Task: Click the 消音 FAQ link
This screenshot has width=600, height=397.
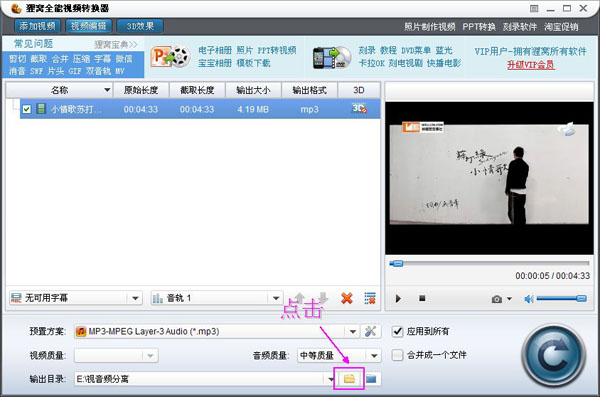Action: (x=17, y=71)
